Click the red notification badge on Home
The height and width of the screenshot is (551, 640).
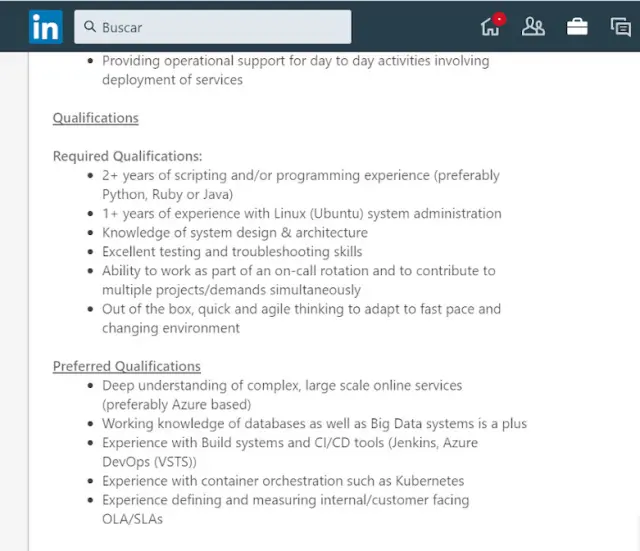(x=499, y=19)
